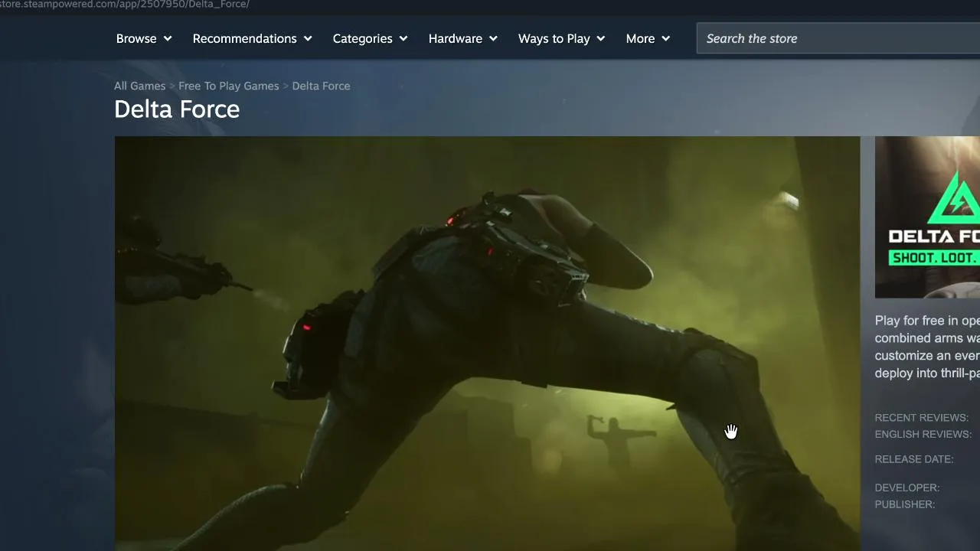Open the Delta Force header capsule image
The image size is (980, 551).
(x=927, y=217)
